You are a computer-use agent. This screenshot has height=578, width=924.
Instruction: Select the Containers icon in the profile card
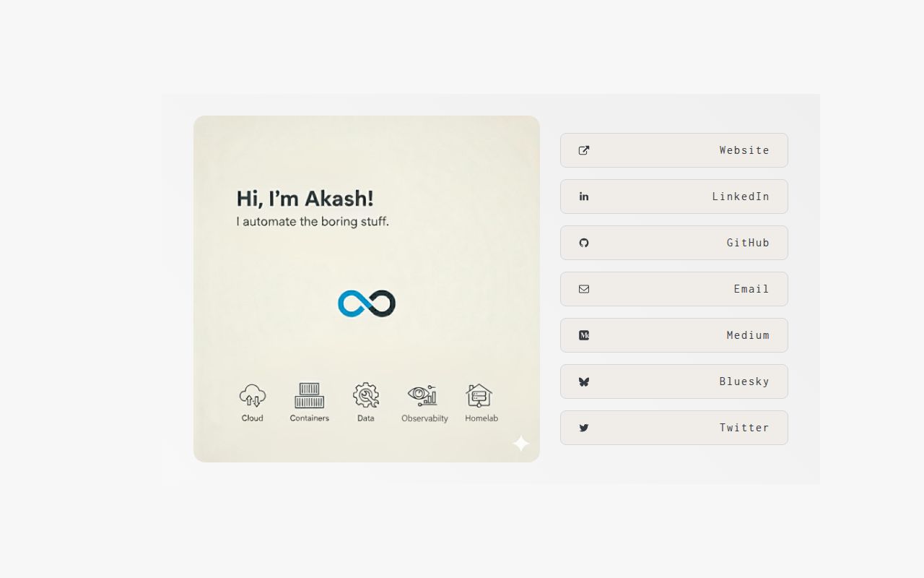309,396
